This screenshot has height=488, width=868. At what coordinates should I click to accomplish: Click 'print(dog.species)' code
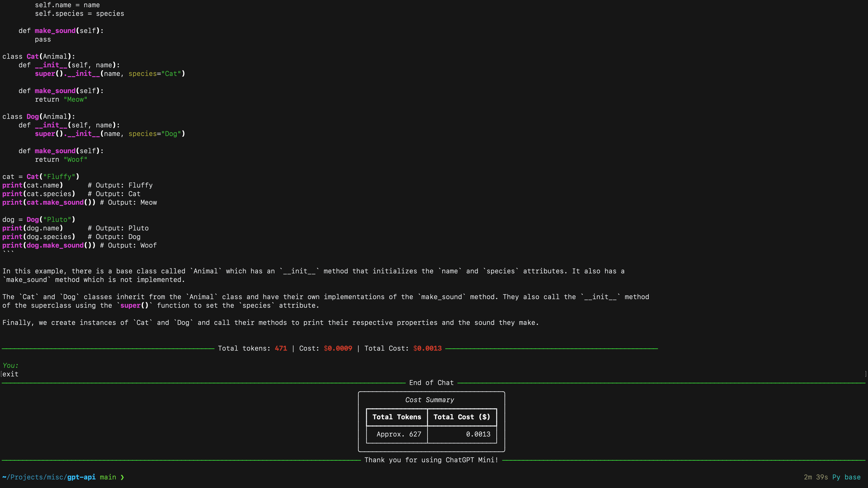pyautogui.click(x=39, y=237)
